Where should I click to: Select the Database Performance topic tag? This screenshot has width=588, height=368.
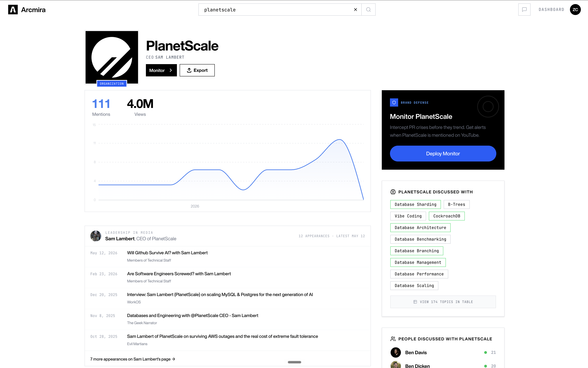[x=419, y=274]
